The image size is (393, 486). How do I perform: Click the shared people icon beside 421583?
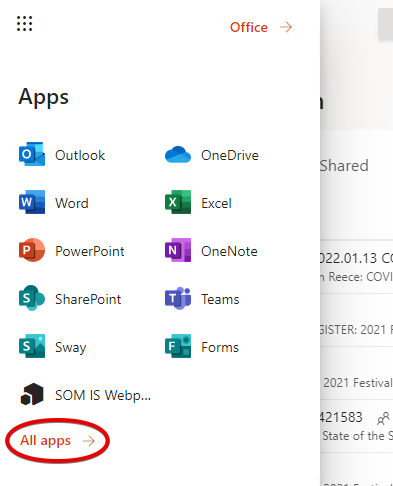point(383,418)
